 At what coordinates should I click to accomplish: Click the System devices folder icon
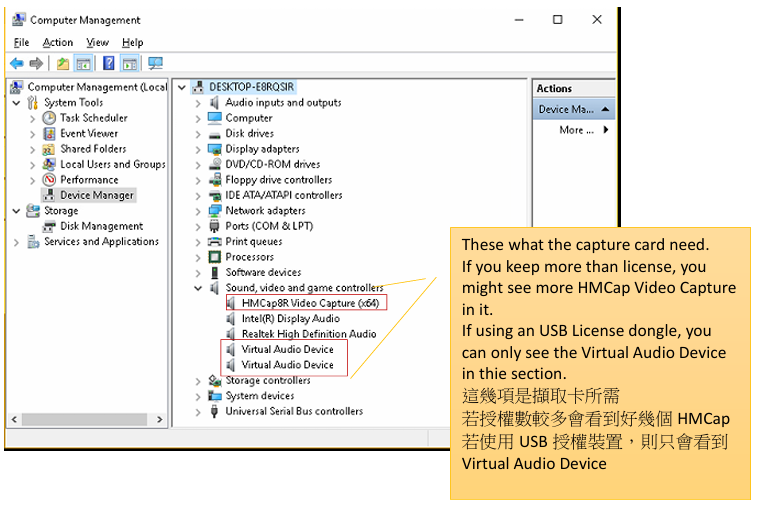click(215, 396)
